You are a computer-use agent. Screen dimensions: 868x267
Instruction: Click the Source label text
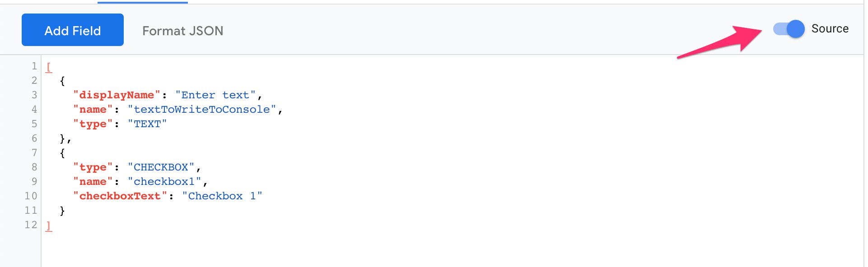830,28
